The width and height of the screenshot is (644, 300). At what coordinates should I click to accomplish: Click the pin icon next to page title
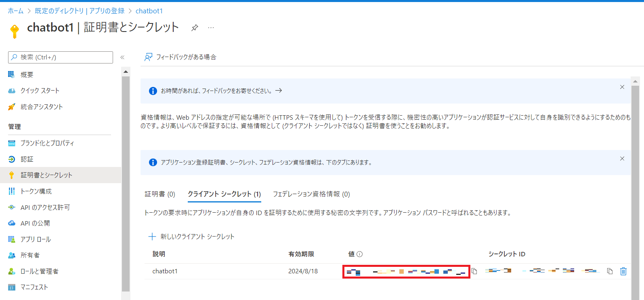(x=195, y=28)
